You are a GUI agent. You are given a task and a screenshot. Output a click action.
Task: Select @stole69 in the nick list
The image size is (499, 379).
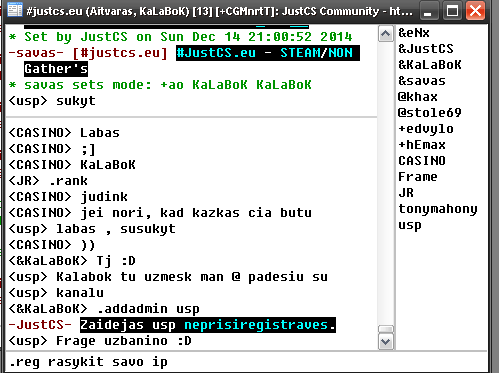[430, 113]
